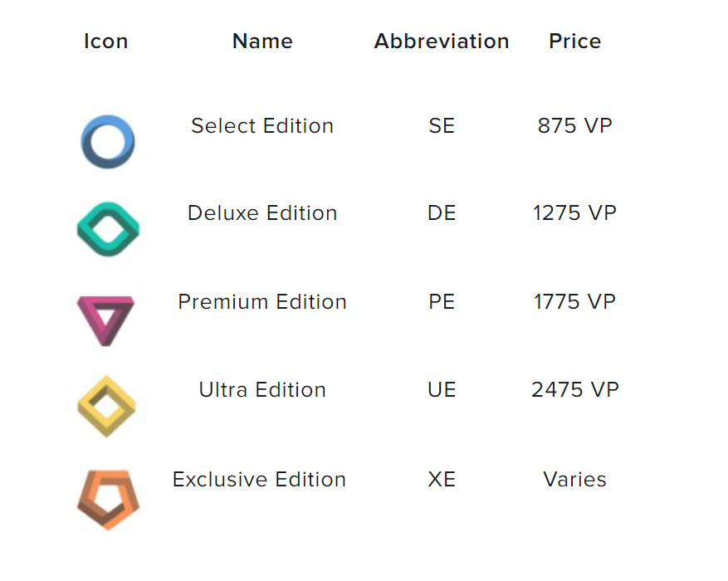Click the Varies price cell
Image resolution: width=728 pixels, height=581 pixels.
click(x=574, y=480)
